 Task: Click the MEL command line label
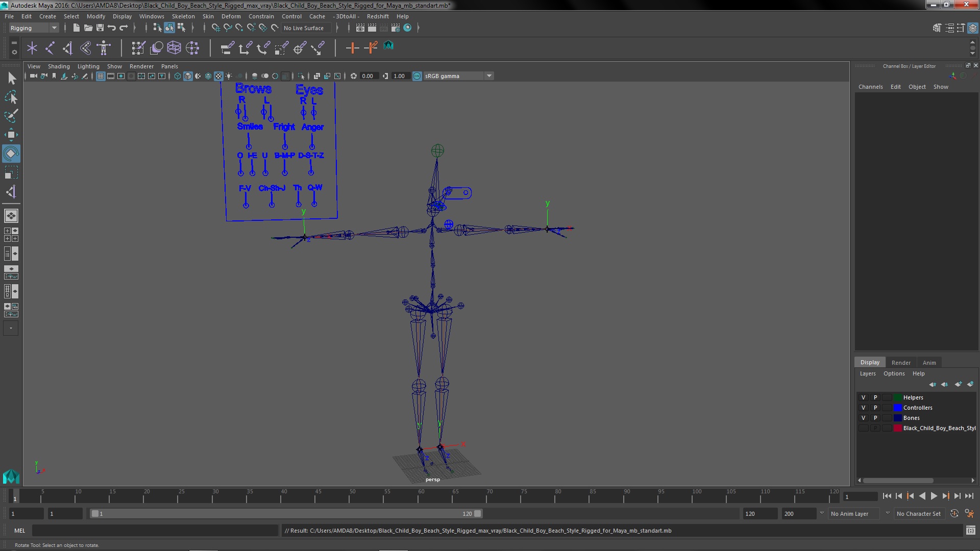coord(19,531)
